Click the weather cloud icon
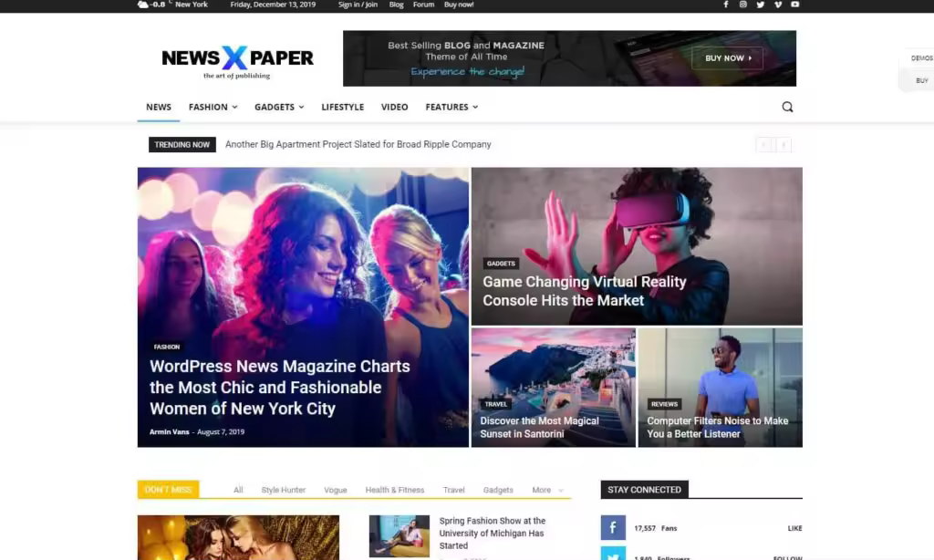934x560 pixels. click(x=143, y=5)
